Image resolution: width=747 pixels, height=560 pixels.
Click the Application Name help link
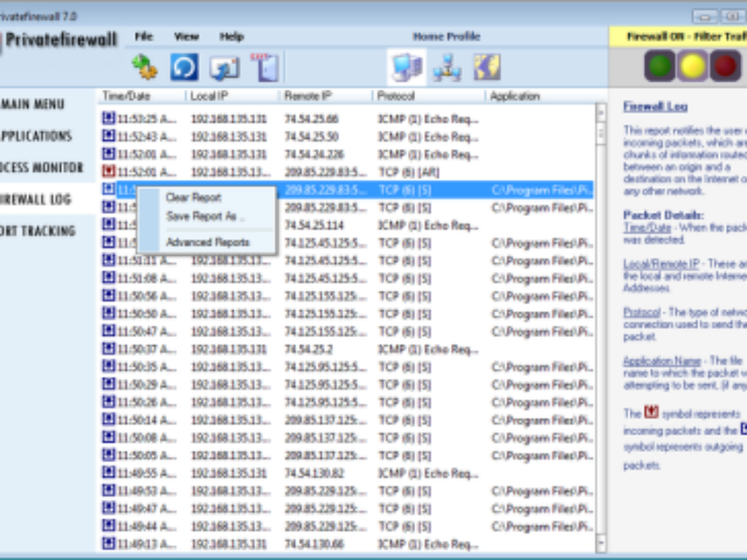662,360
